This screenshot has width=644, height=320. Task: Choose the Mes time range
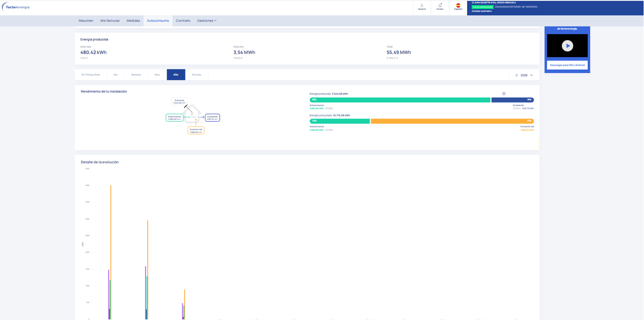pos(157,74)
